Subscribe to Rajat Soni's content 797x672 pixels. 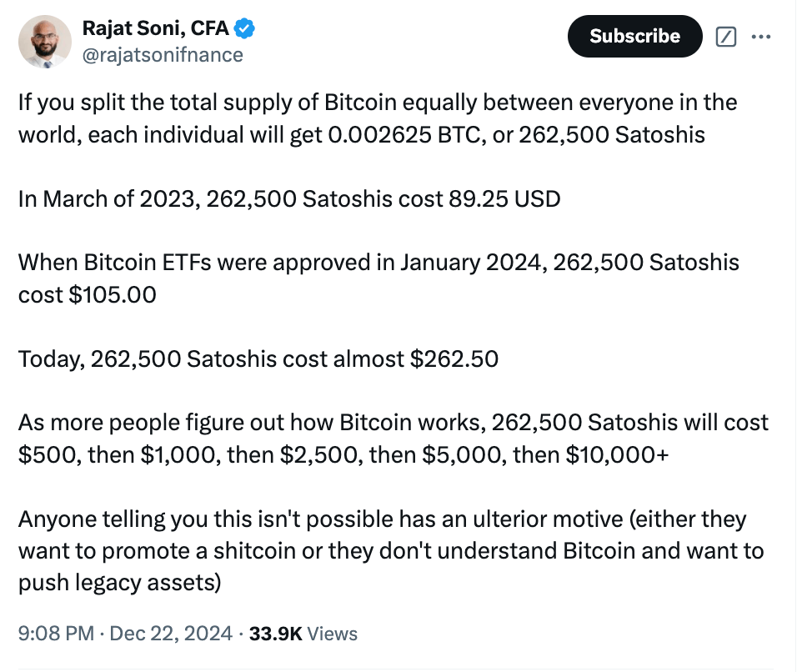tap(634, 37)
